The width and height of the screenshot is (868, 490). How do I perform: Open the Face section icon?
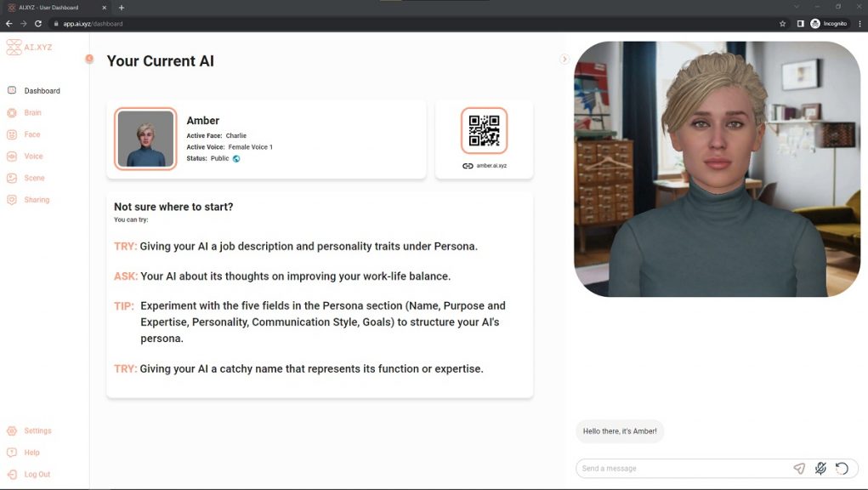(12, 134)
